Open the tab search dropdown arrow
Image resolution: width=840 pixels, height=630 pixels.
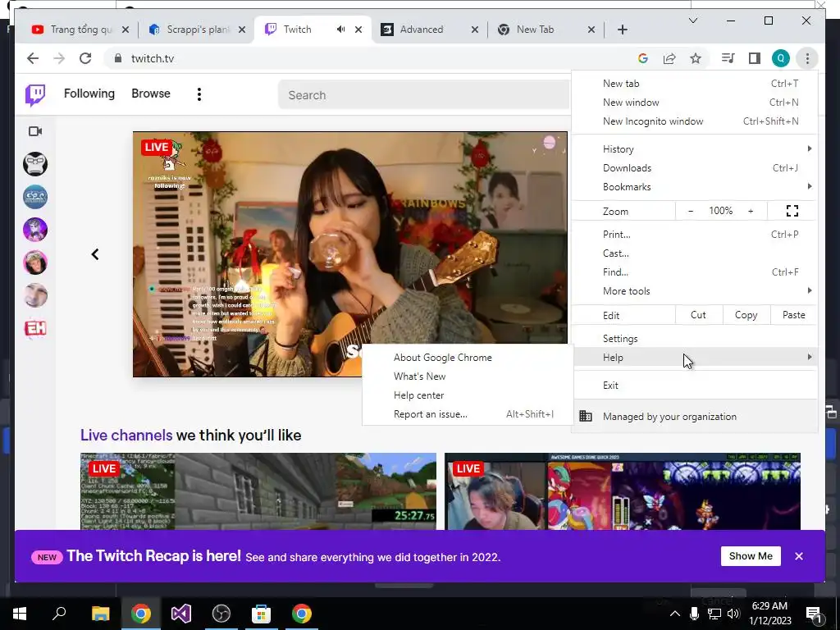pos(692,21)
